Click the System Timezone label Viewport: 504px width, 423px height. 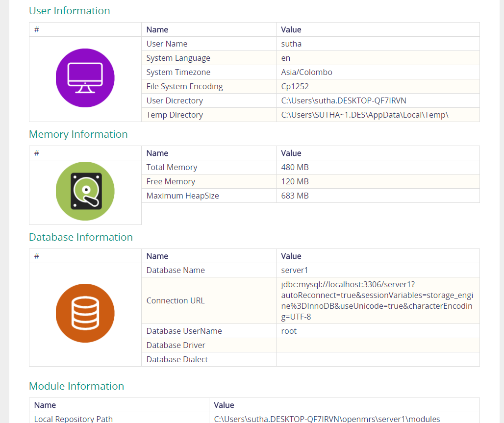click(178, 73)
